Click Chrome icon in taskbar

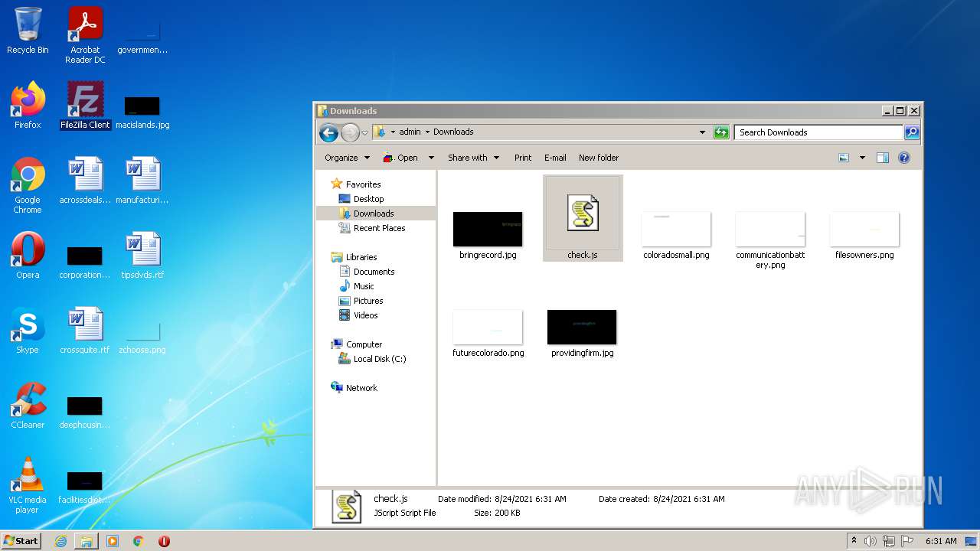click(139, 541)
